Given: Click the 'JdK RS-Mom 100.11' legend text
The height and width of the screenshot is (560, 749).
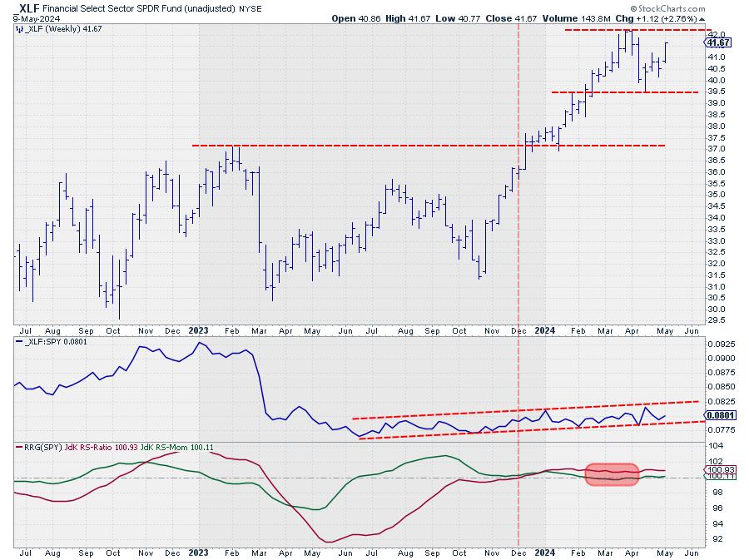Looking at the screenshot, I should 176,448.
